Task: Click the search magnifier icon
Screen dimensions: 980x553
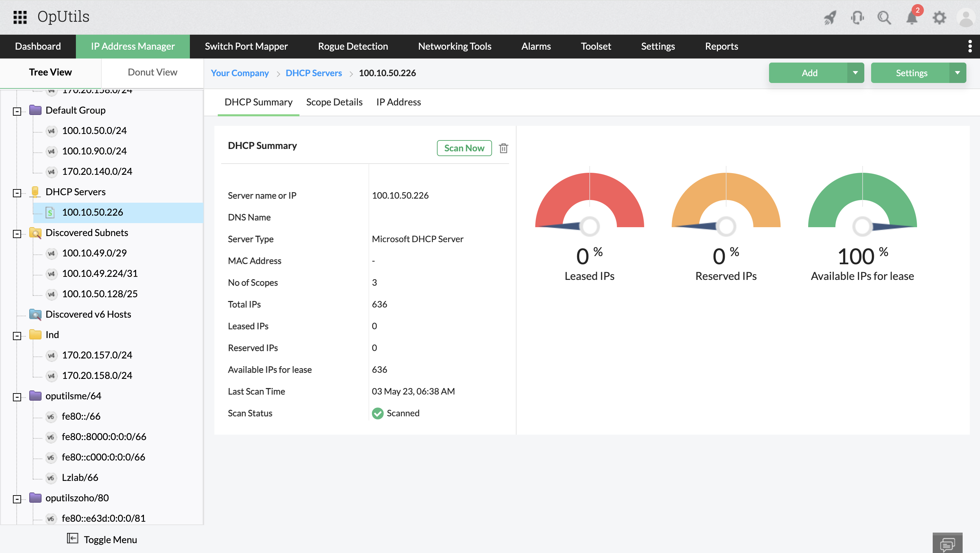Action: click(884, 17)
